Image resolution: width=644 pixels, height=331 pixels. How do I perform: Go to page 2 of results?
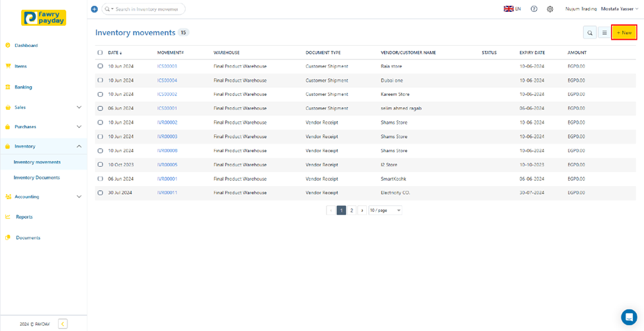tap(352, 211)
